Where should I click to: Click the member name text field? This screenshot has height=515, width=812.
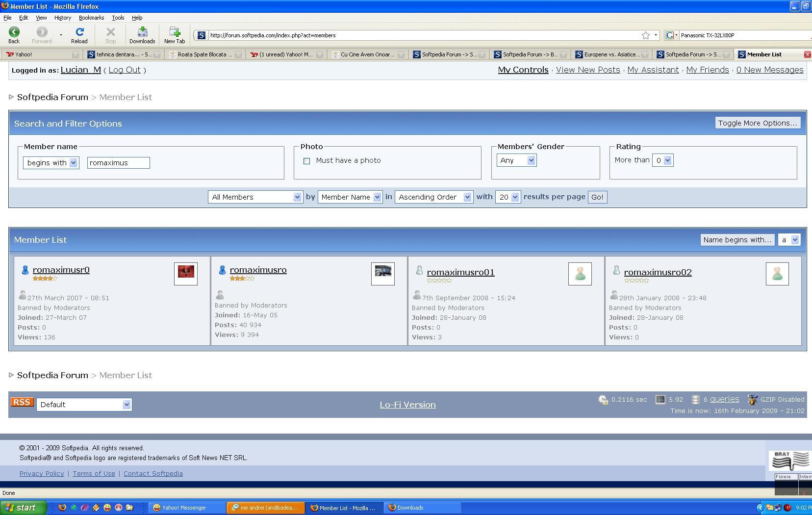[118, 163]
